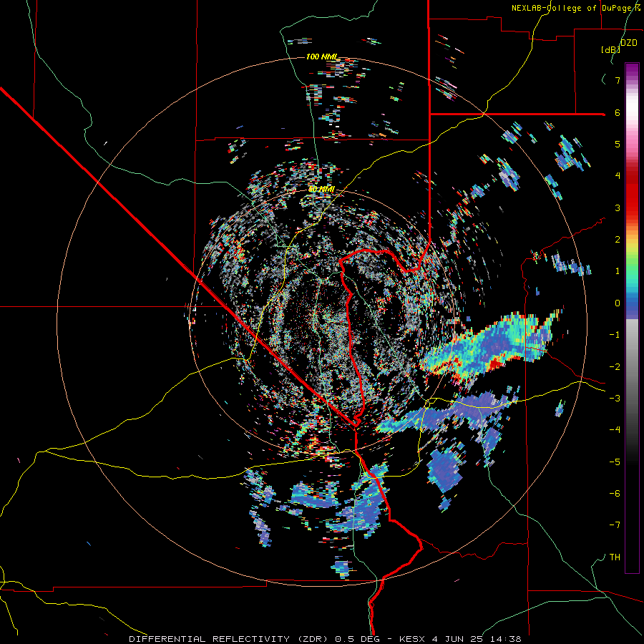644x644 pixels.
Task: Click the -5 value on color scale
Action: click(615, 462)
